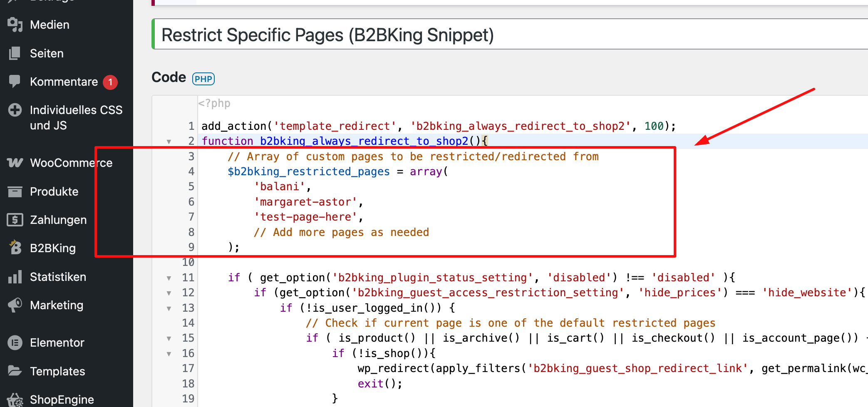
Task: Click the comment 'Add more pages as needed'
Action: click(x=342, y=232)
